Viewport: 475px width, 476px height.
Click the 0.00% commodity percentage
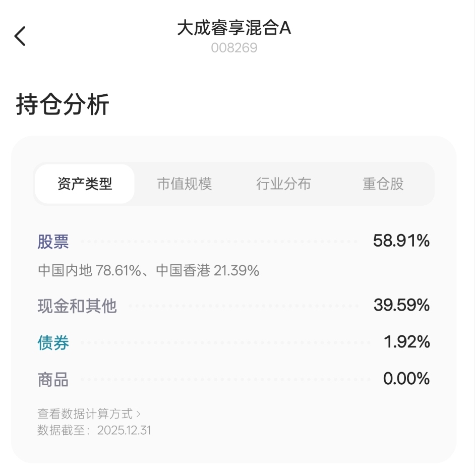(x=406, y=379)
